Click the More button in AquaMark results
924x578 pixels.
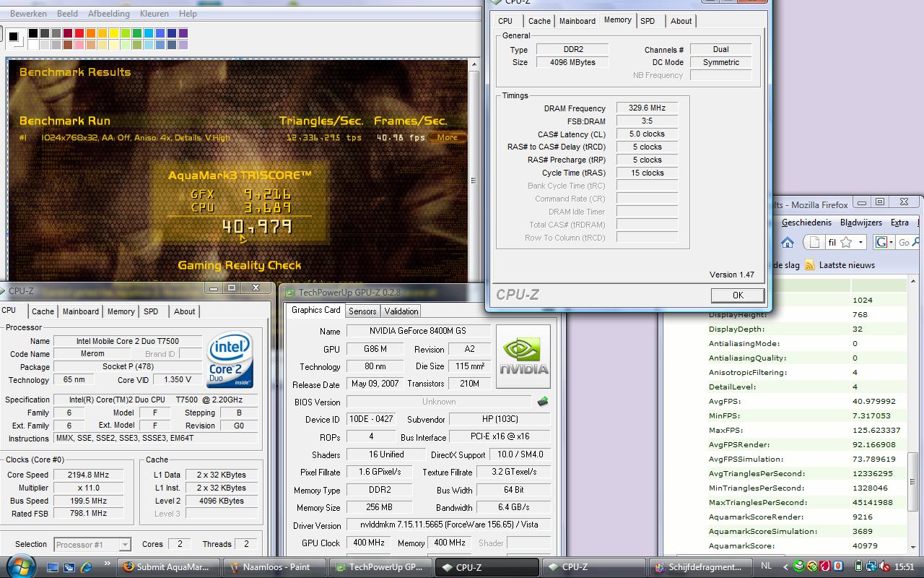(x=448, y=137)
